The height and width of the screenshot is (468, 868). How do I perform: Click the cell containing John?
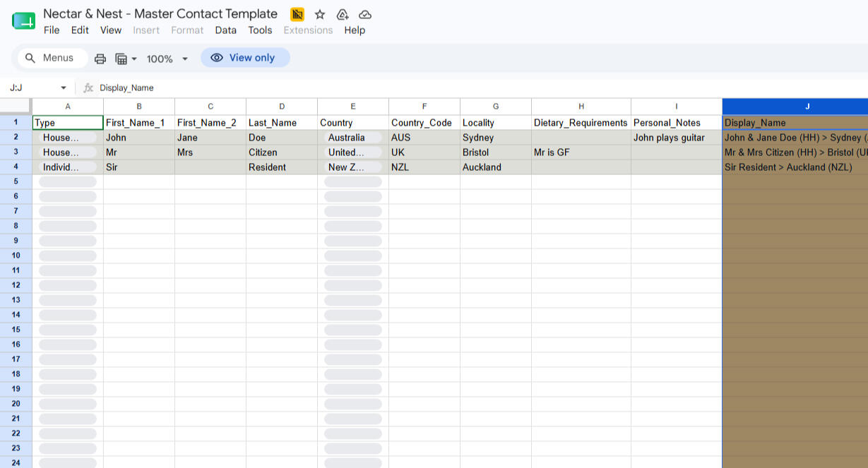click(x=139, y=138)
